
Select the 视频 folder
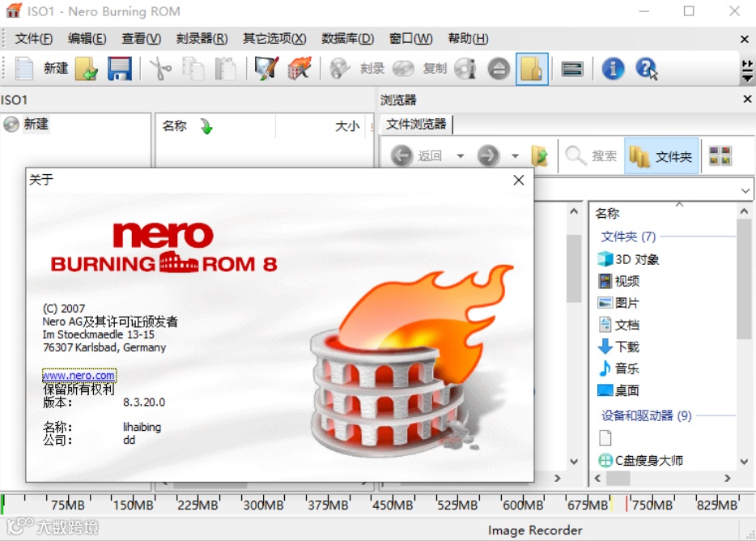(618, 281)
